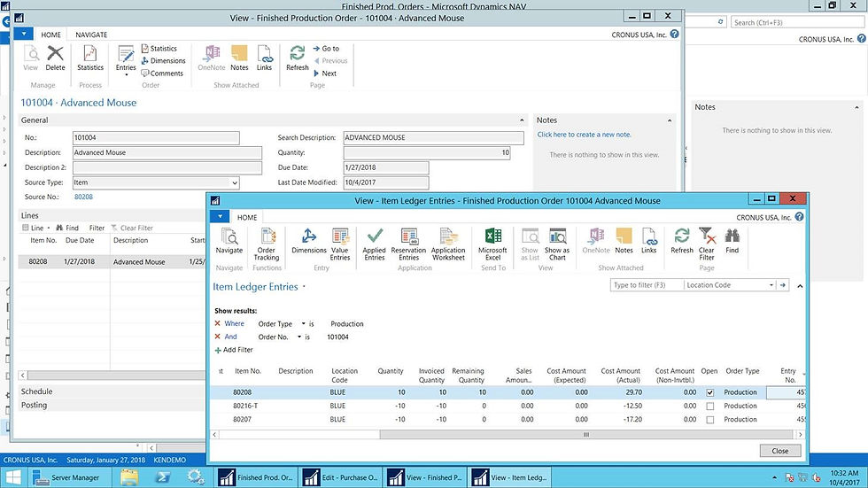
Task: Click the Description field of the order
Action: click(x=167, y=152)
